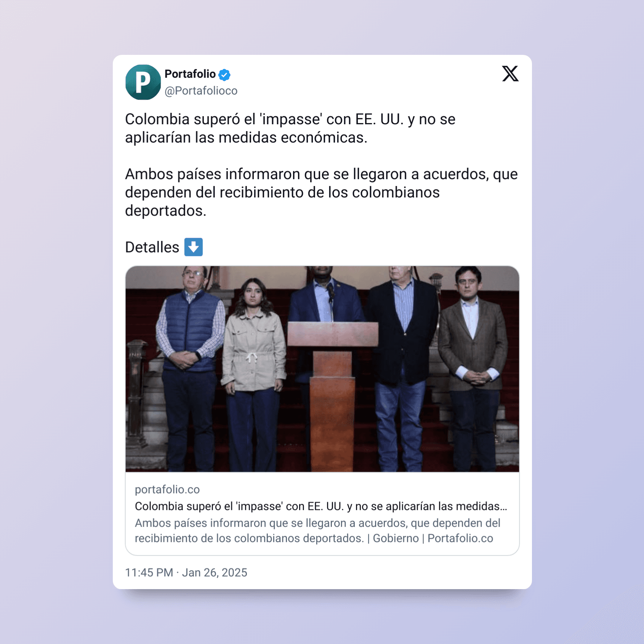Click the X logo icon
This screenshot has width=644, height=644.
(510, 74)
